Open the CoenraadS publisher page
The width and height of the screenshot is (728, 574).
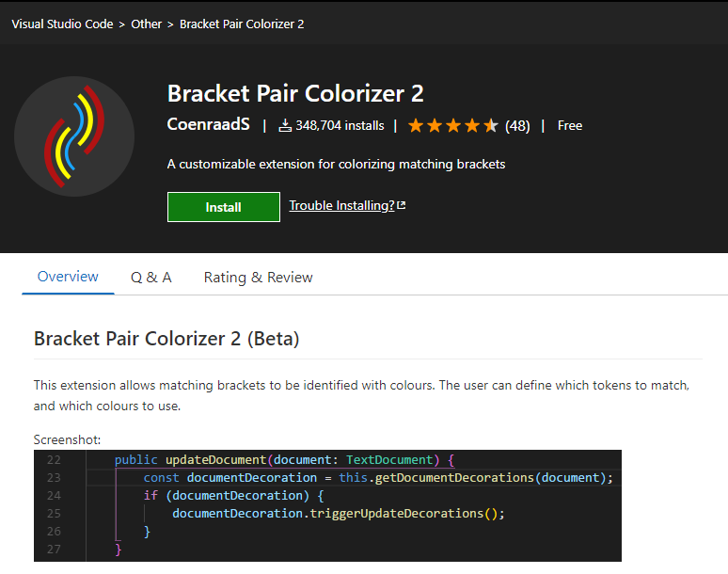209,124
